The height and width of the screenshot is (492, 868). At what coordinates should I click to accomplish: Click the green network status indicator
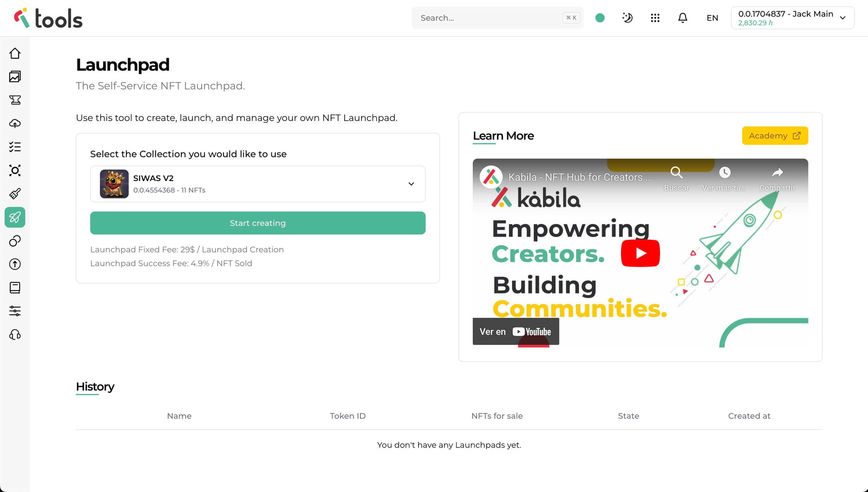point(600,18)
